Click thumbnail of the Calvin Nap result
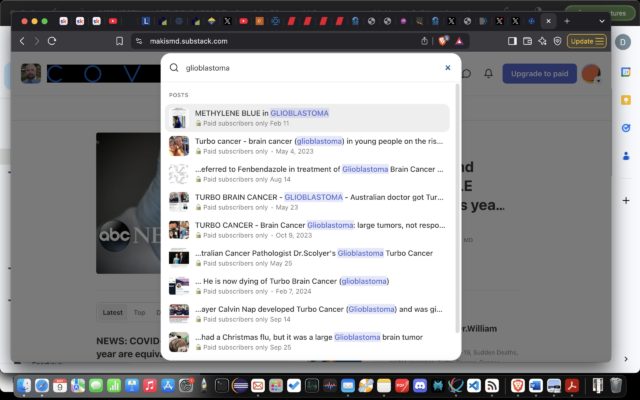Image resolution: width=640 pixels, height=400 pixels. coord(179,314)
